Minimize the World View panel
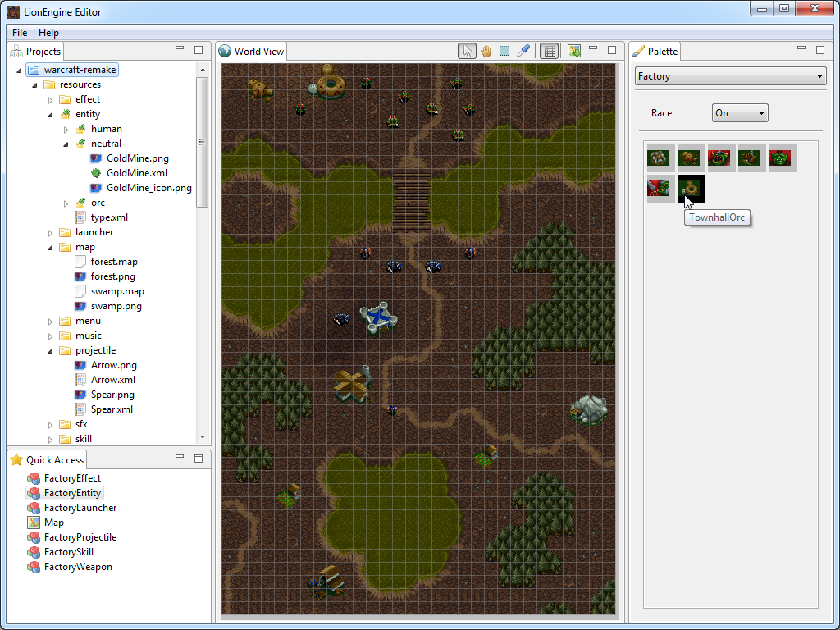 click(593, 48)
